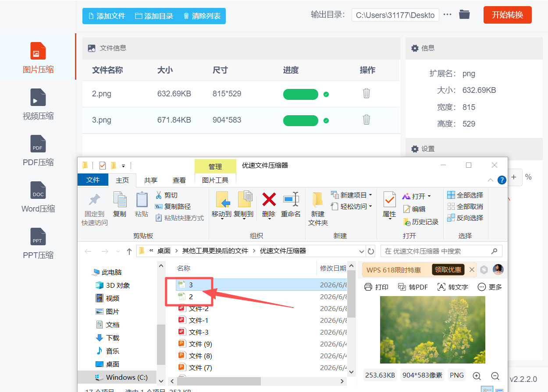
Task: Click 全部取消 in the ribbon
Action: click(x=465, y=206)
